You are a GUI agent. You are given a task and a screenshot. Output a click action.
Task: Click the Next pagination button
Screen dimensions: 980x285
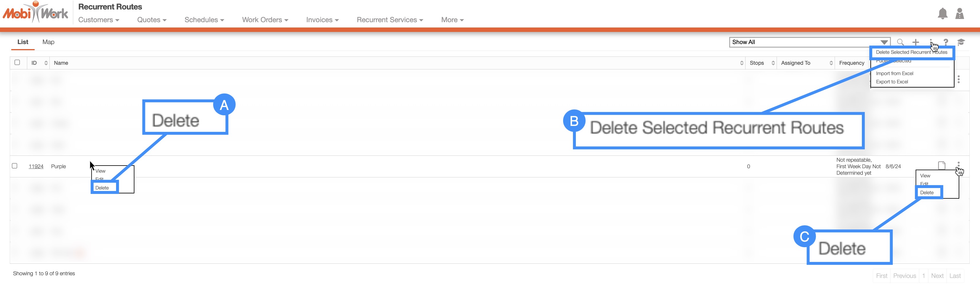[x=937, y=276]
